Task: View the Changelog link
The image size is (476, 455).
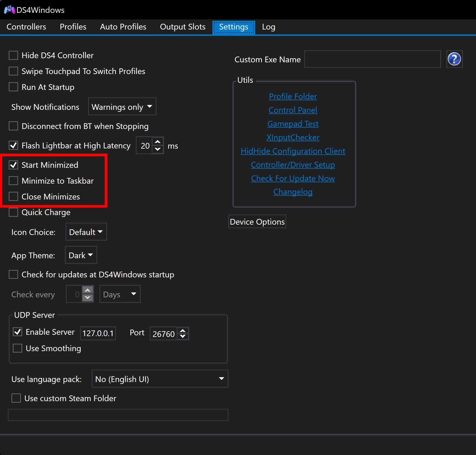Action: click(x=293, y=192)
